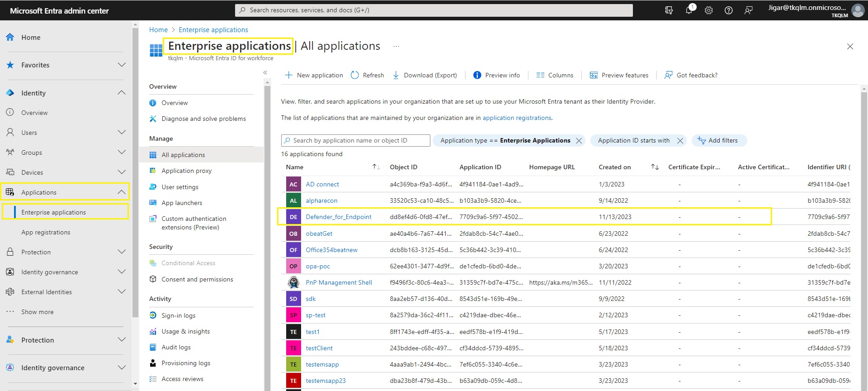This screenshot has height=391, width=868.
Task: Click the OF icon for Office354beatnew
Action: (293, 250)
